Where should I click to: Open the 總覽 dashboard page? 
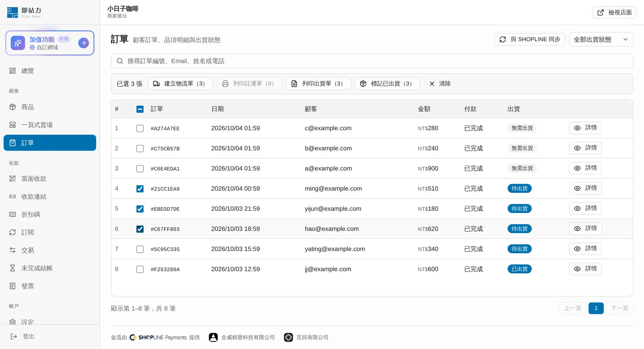click(x=50, y=71)
